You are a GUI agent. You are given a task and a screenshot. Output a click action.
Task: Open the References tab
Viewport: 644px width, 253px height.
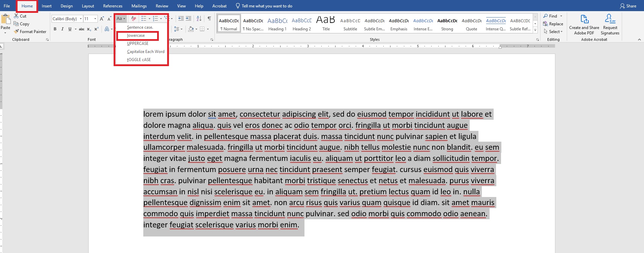[x=113, y=6]
